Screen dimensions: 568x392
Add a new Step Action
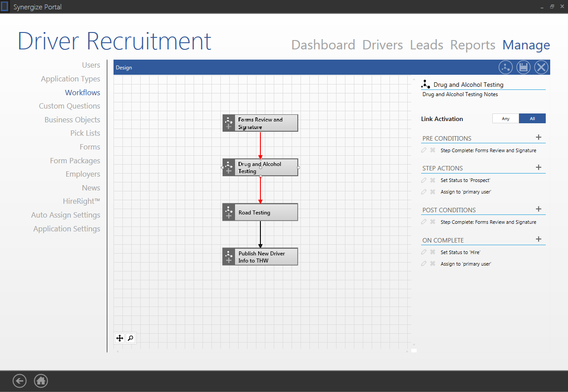point(539,167)
